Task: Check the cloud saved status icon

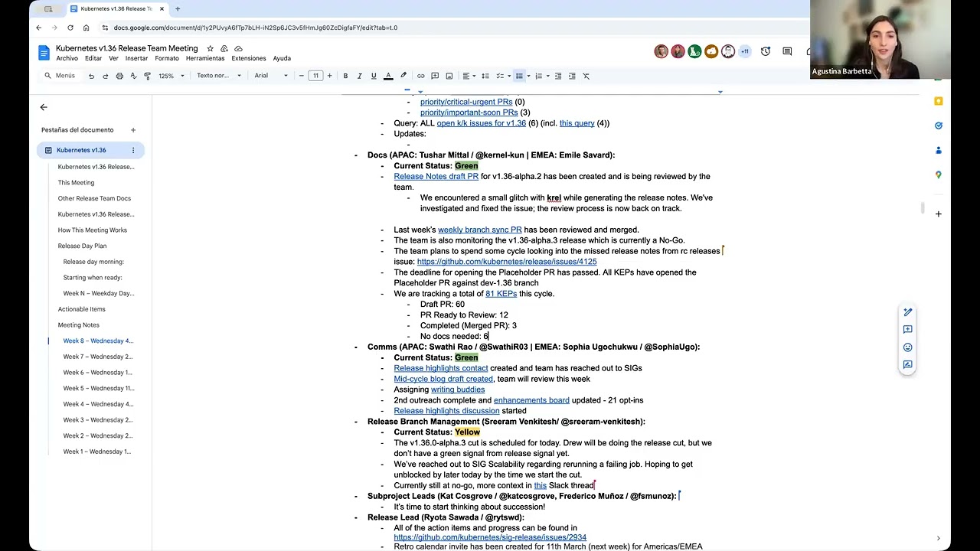Action: coord(238,48)
